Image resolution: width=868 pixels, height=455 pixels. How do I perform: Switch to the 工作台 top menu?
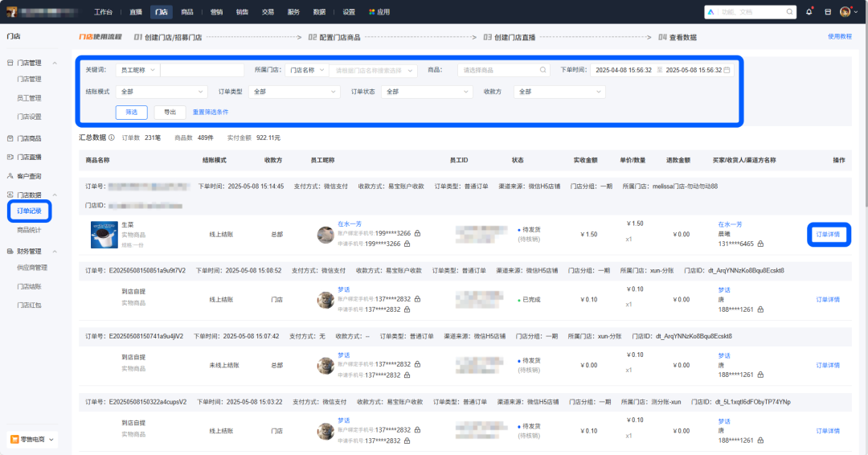(x=103, y=11)
